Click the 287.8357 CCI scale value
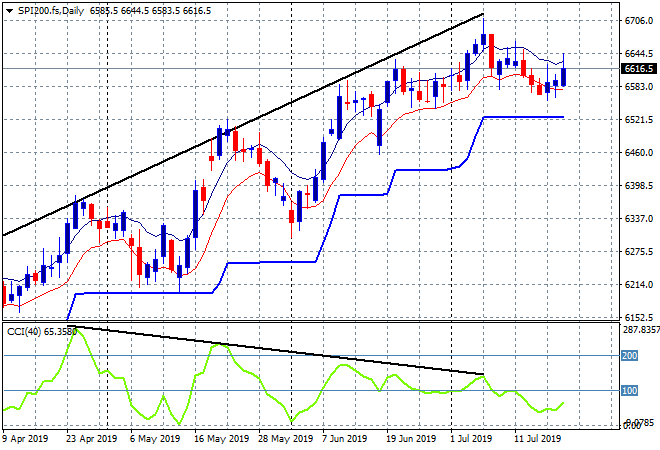 tap(641, 330)
